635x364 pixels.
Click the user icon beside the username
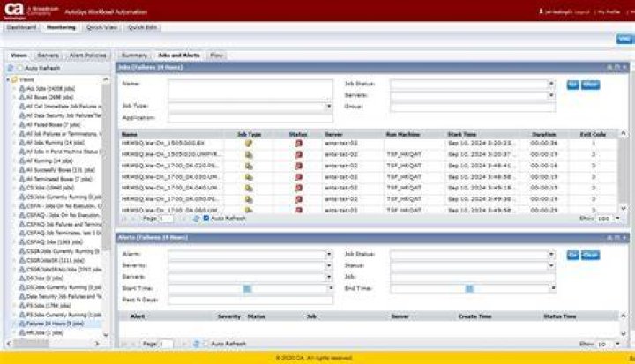coord(541,11)
